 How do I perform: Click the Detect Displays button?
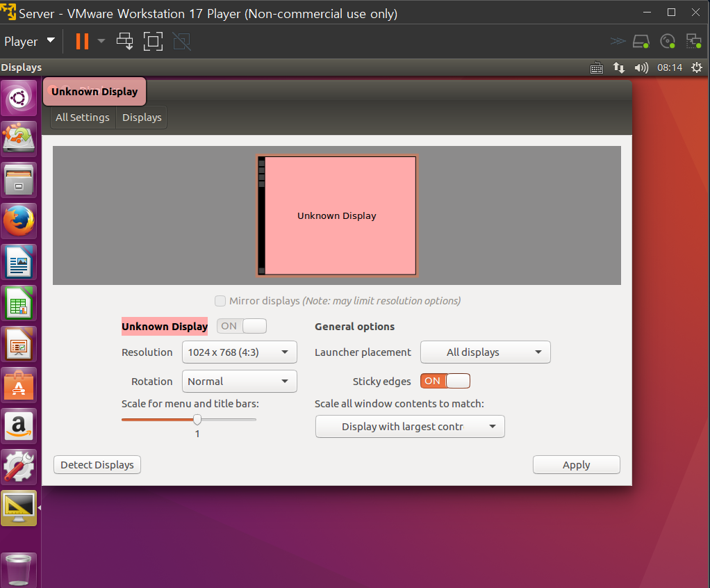97,465
